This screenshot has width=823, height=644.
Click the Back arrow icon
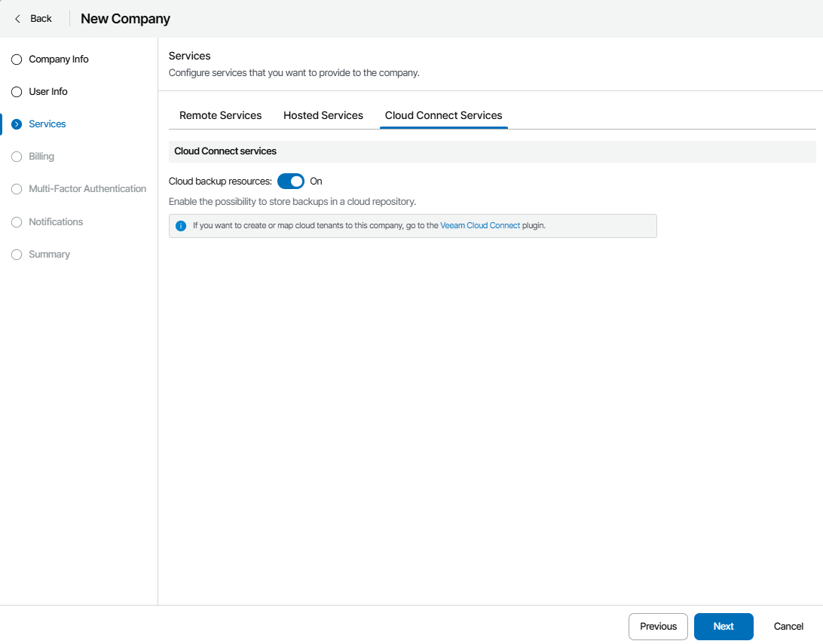(x=17, y=19)
